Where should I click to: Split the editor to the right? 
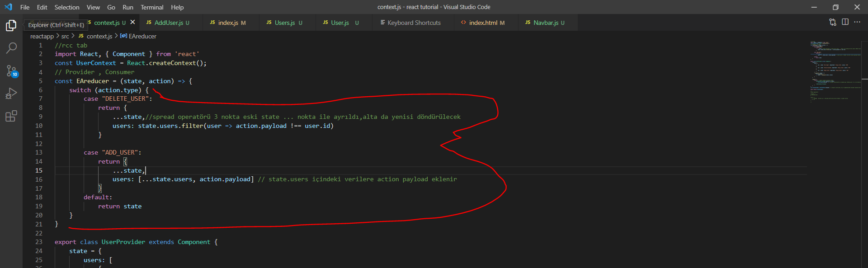(845, 22)
